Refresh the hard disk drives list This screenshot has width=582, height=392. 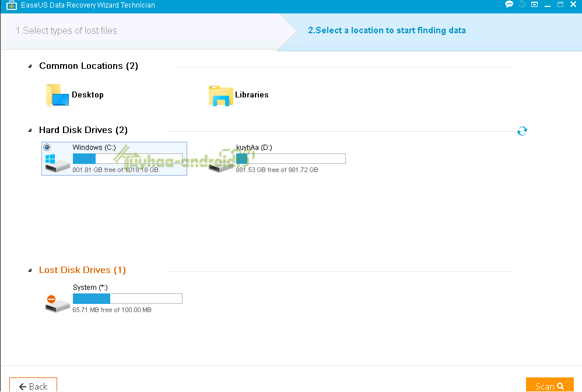tap(522, 131)
